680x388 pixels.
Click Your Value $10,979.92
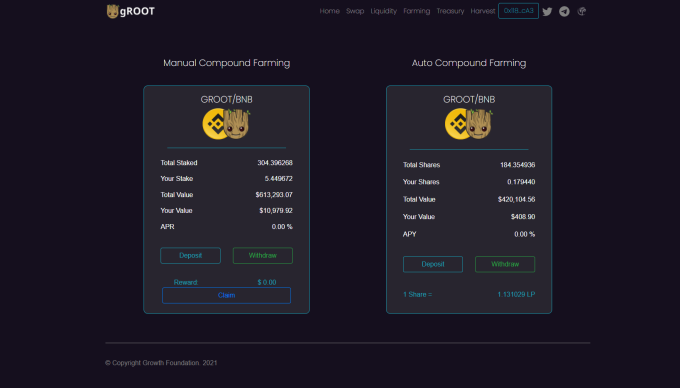(x=276, y=211)
